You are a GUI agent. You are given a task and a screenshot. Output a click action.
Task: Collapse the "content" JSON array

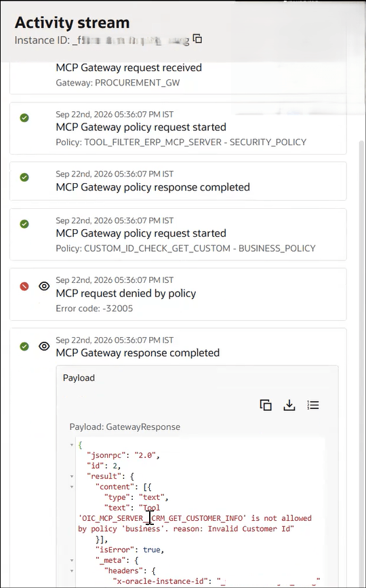tap(72, 487)
